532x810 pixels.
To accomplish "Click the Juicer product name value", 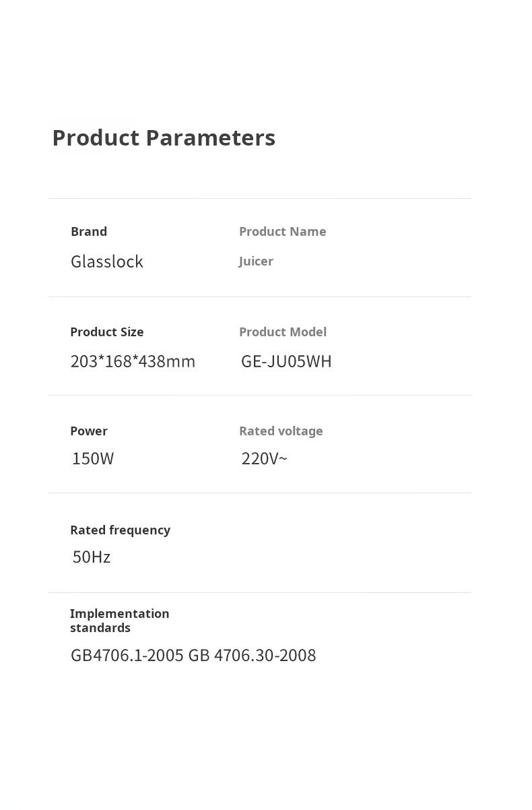I will (256, 261).
